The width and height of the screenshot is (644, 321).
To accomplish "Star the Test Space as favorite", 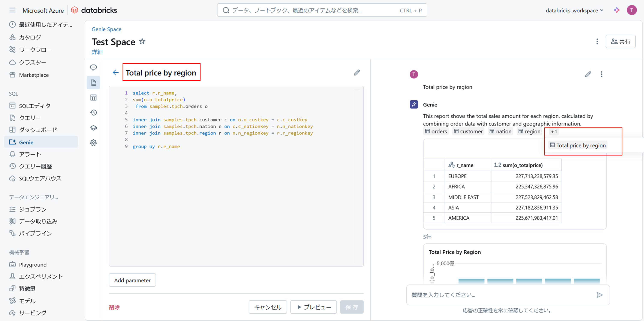I will (142, 41).
